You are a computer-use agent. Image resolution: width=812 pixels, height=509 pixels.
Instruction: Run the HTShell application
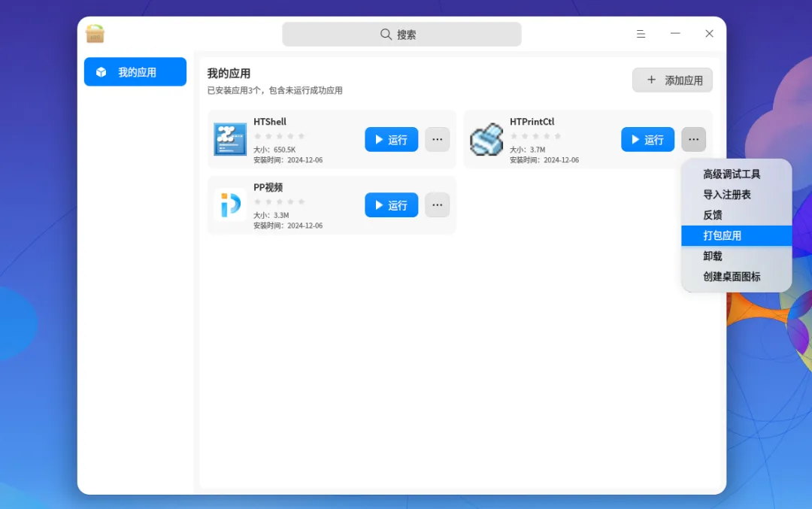391,139
